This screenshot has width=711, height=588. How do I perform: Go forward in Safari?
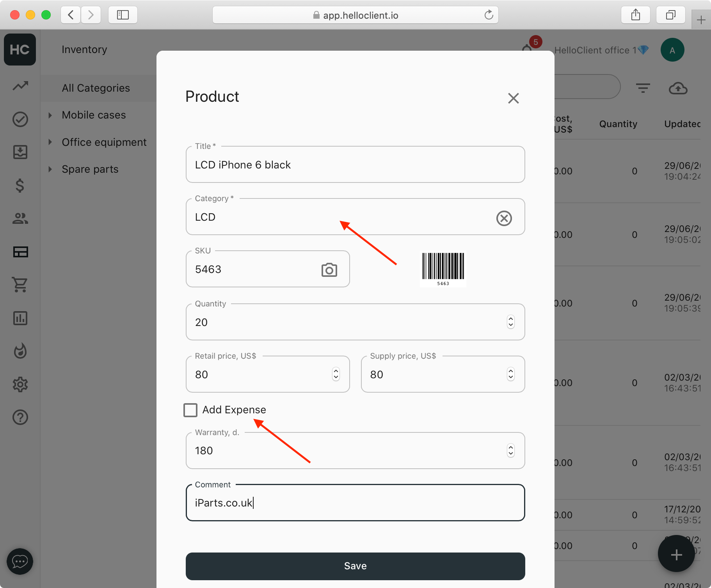[x=91, y=15]
